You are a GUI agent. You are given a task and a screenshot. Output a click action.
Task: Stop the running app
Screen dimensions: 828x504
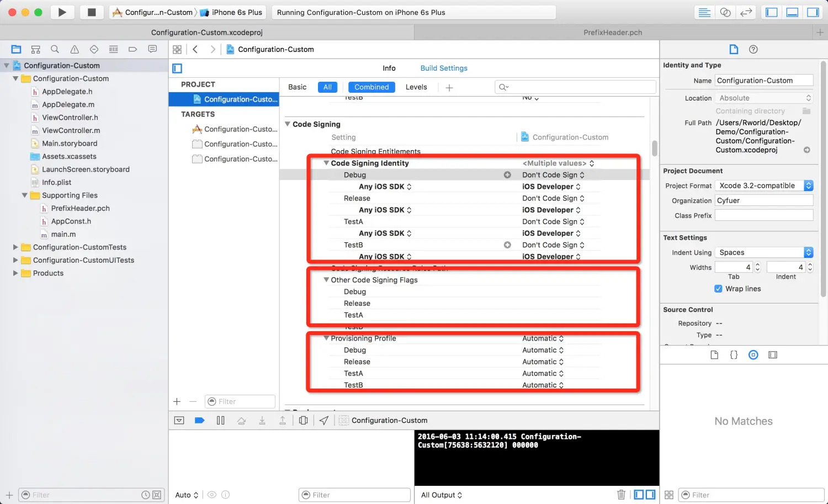coord(92,12)
